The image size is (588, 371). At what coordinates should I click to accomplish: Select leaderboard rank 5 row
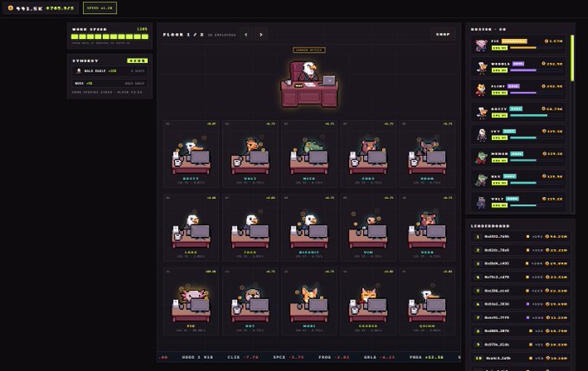(x=521, y=291)
